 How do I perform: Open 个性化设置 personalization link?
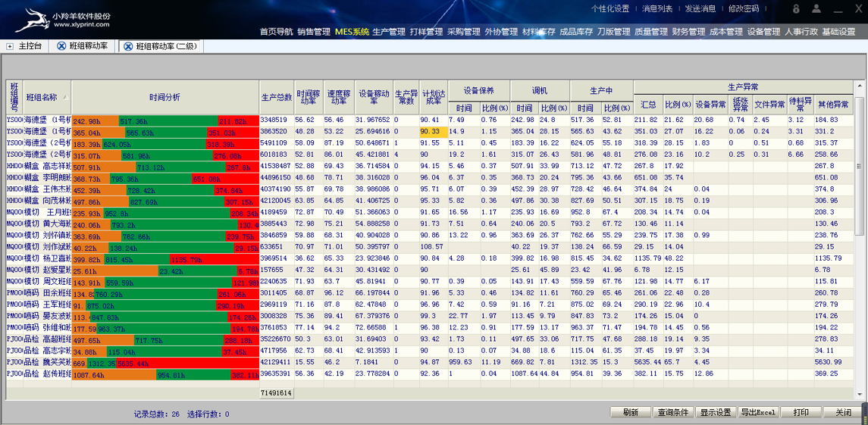[610, 9]
